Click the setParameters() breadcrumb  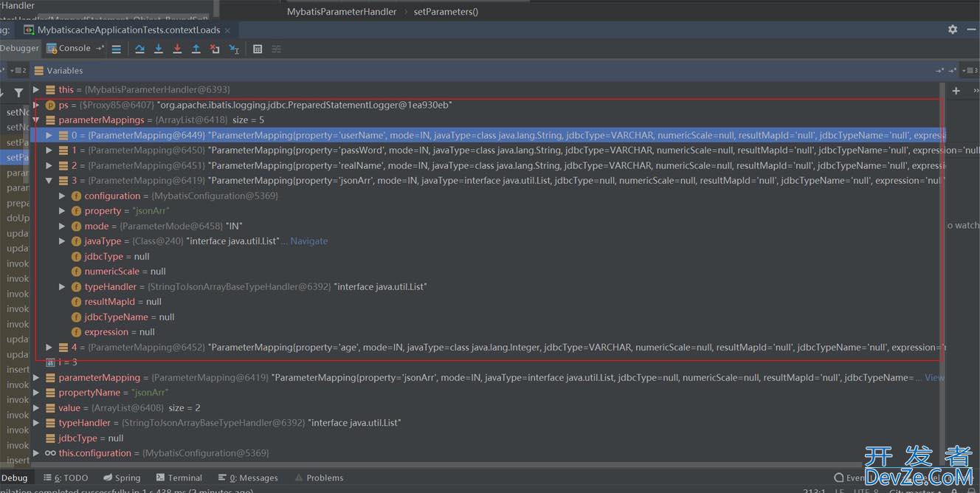pos(446,12)
